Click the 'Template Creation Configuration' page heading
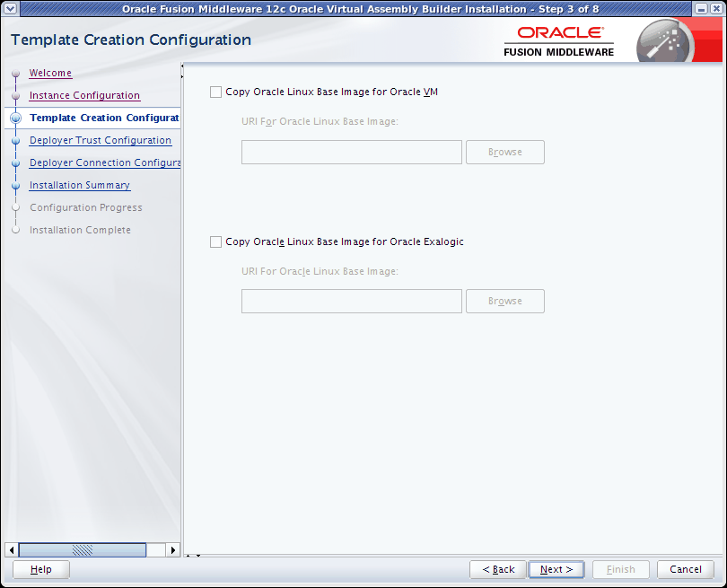The height and width of the screenshot is (588, 727). 131,39
